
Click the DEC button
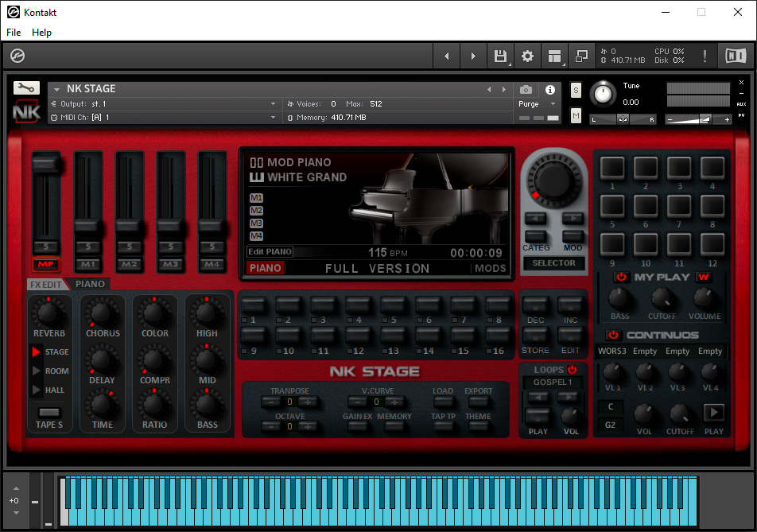535,305
